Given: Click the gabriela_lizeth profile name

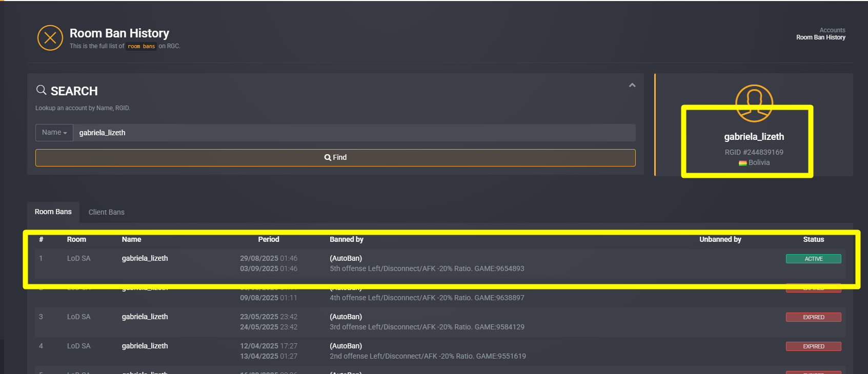Looking at the screenshot, I should click(x=754, y=137).
